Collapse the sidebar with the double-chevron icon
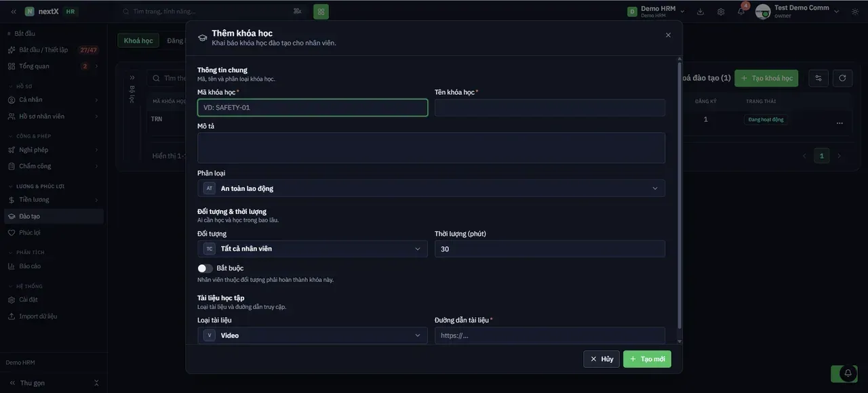This screenshot has height=393, width=868. pyautogui.click(x=13, y=12)
